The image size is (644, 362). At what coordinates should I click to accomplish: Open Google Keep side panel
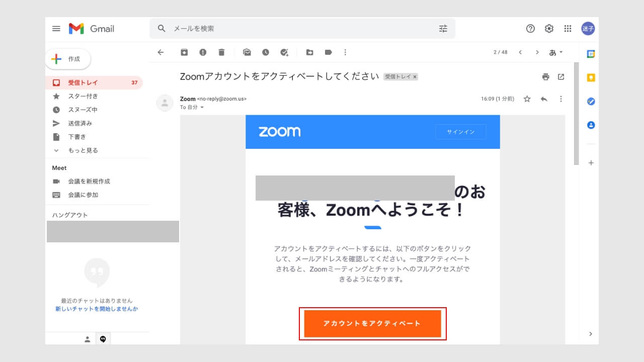(x=591, y=78)
